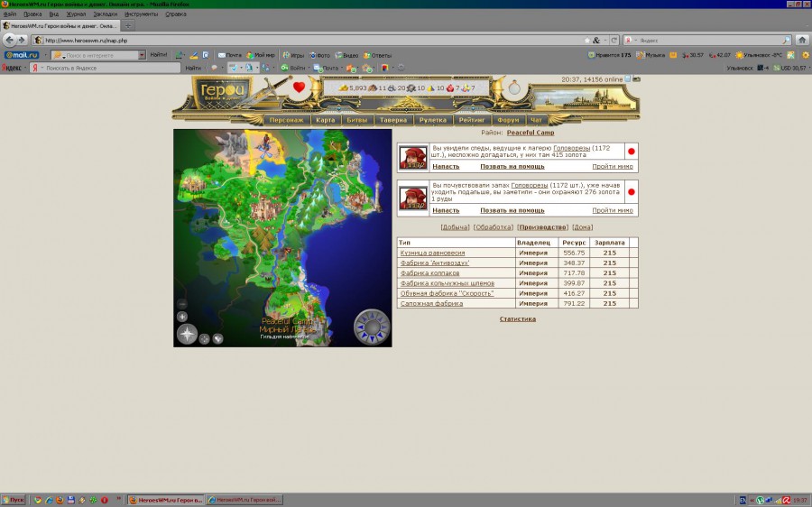Open the Рулетка menu item
Screen dimensions: 812x507
pos(433,120)
